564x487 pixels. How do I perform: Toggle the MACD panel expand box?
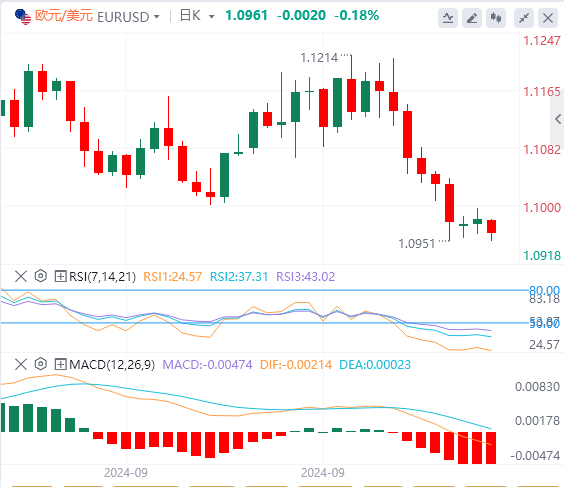click(x=60, y=364)
